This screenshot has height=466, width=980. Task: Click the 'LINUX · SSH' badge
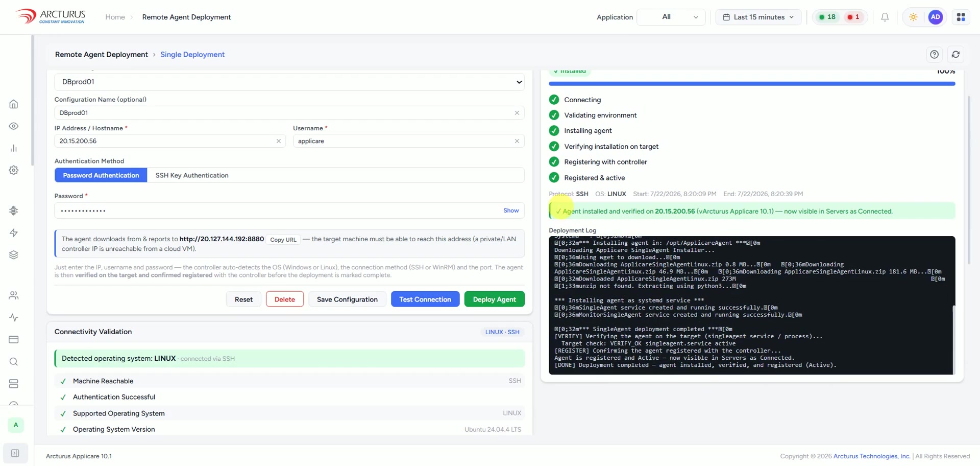(502, 332)
